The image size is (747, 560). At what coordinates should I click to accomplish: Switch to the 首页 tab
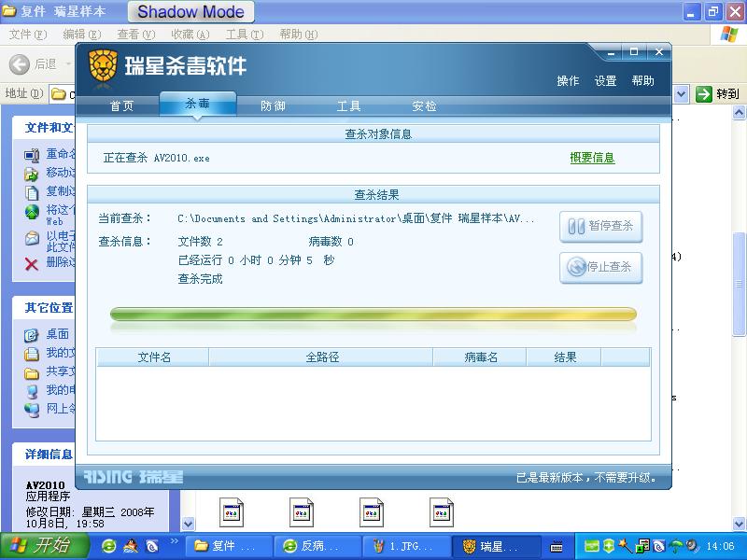click(x=121, y=105)
